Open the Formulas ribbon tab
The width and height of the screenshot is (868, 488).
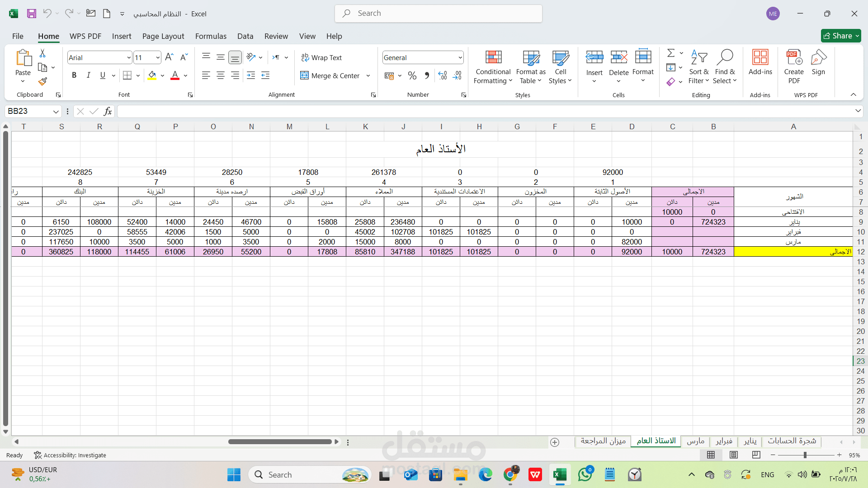point(211,36)
